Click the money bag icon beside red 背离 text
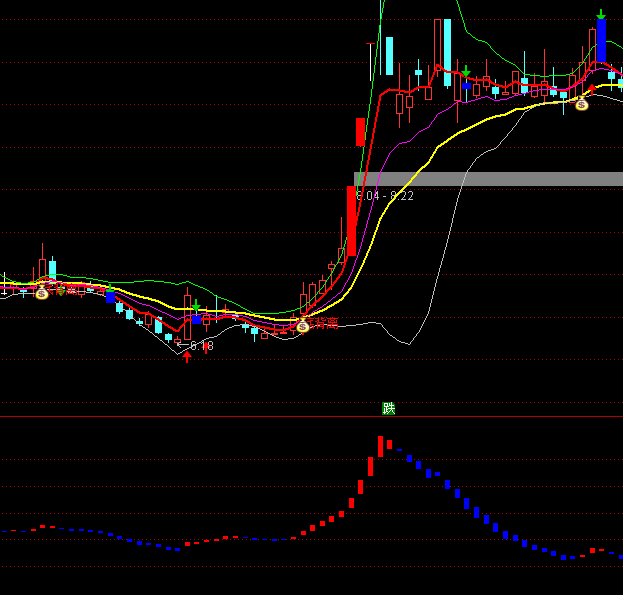The height and width of the screenshot is (595, 623). (x=302, y=325)
